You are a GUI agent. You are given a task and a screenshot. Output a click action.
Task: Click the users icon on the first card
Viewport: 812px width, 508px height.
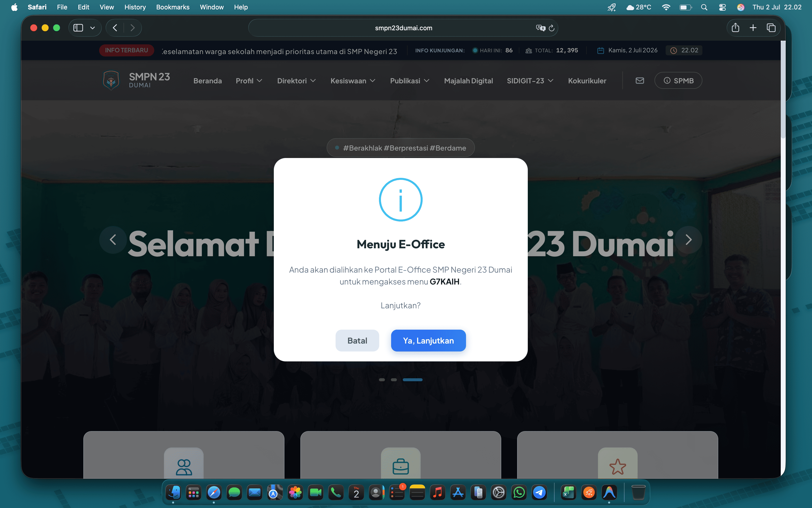(184, 467)
